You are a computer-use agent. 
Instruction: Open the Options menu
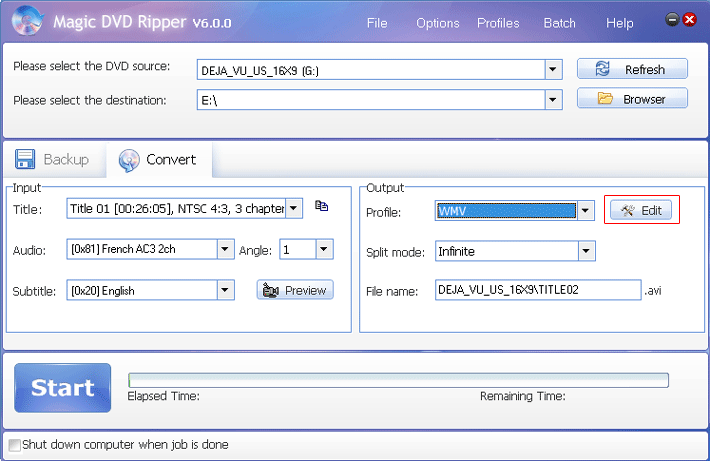point(437,23)
